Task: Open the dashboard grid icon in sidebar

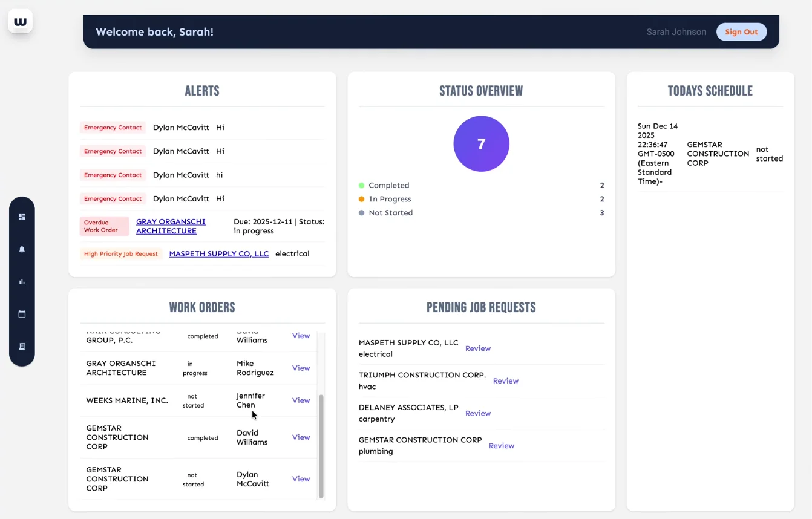Action: point(22,216)
